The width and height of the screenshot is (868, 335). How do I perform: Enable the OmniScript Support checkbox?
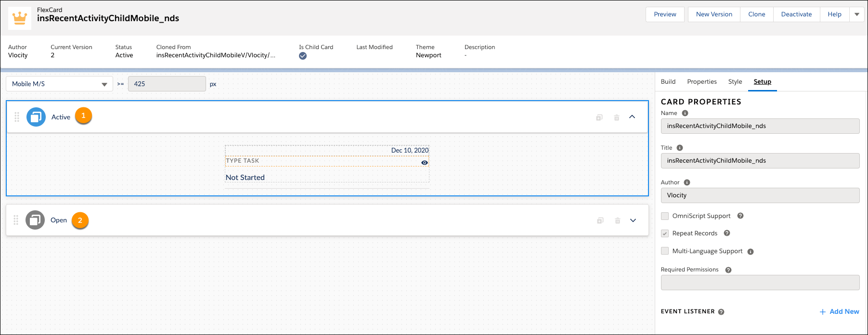(x=665, y=216)
